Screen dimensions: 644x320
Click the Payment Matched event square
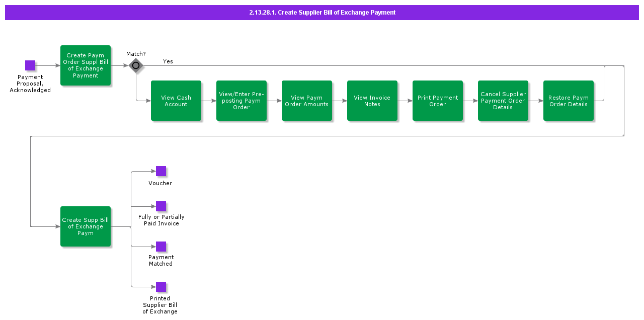[x=161, y=247]
